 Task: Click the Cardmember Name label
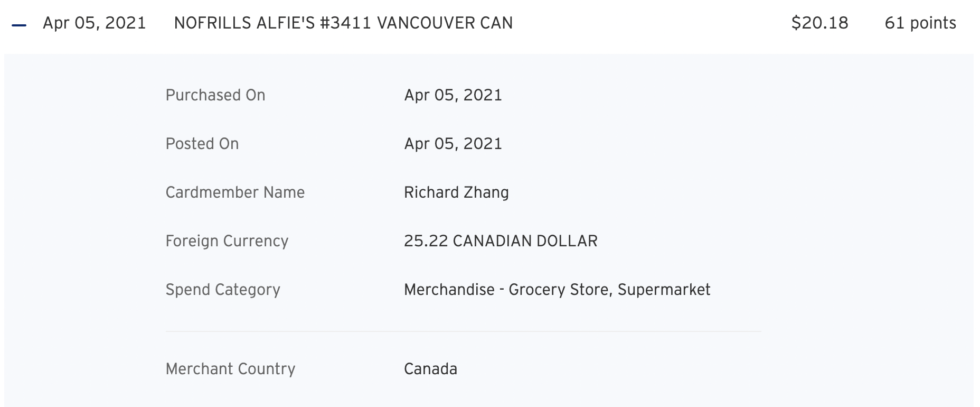235,192
